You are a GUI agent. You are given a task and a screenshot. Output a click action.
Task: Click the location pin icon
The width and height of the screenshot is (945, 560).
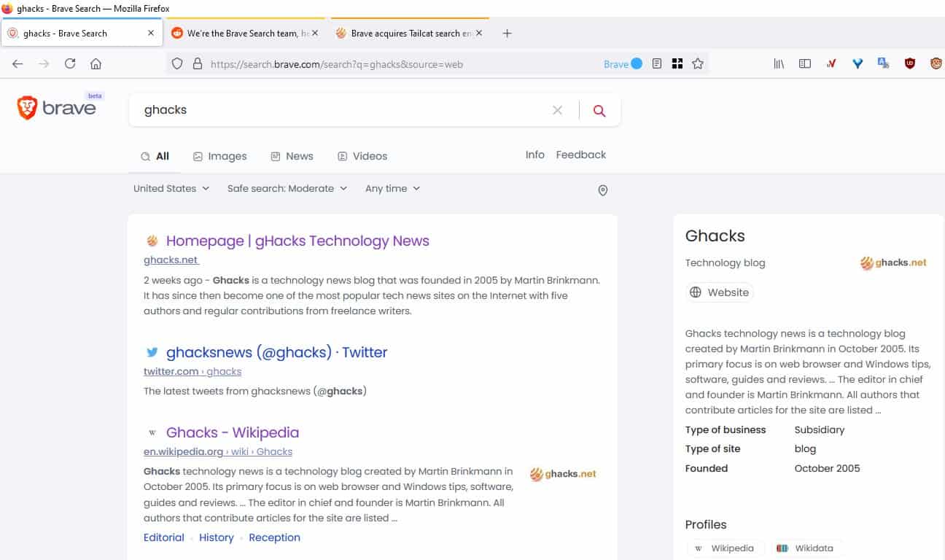(x=603, y=190)
